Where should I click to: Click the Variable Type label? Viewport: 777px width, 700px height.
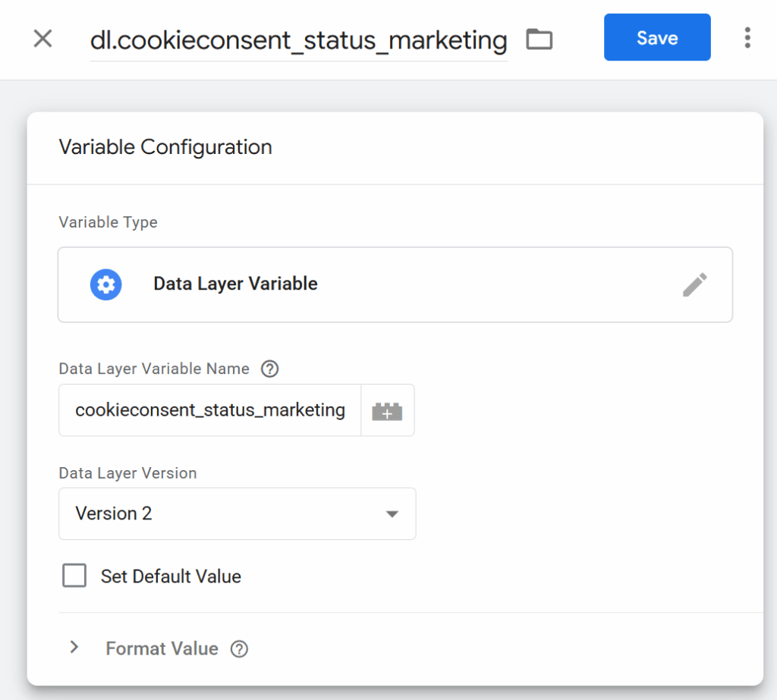(x=109, y=223)
